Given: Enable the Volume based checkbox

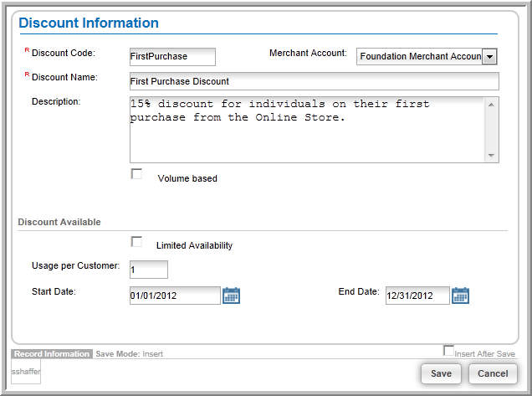Looking at the screenshot, I should (x=136, y=174).
